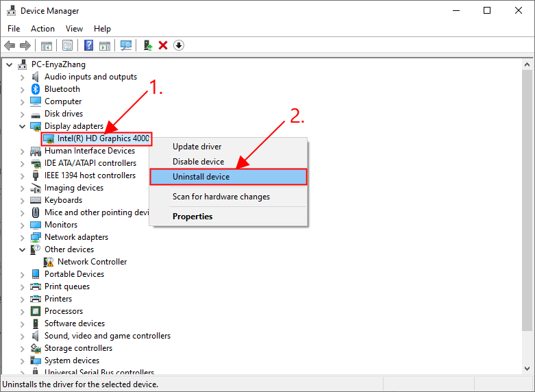Expand the Network adapters category chevron
Screen dimensions: 535x392
point(22,237)
